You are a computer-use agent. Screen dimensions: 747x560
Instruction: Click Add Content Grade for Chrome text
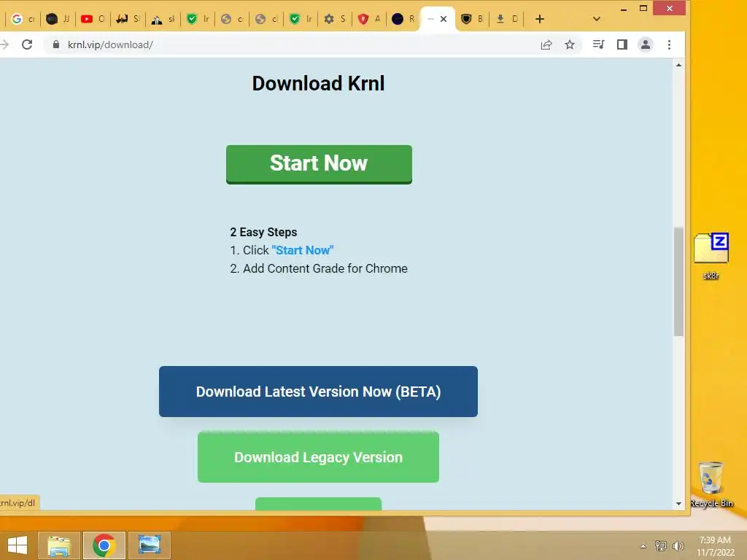click(325, 268)
